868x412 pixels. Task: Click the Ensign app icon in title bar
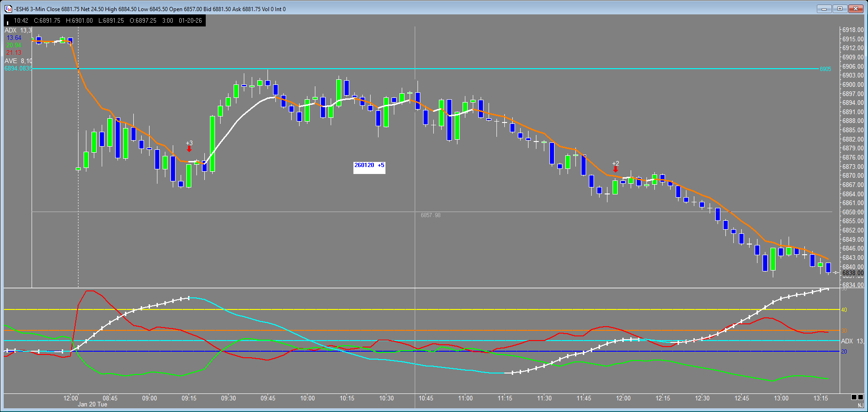pyautogui.click(x=8, y=9)
